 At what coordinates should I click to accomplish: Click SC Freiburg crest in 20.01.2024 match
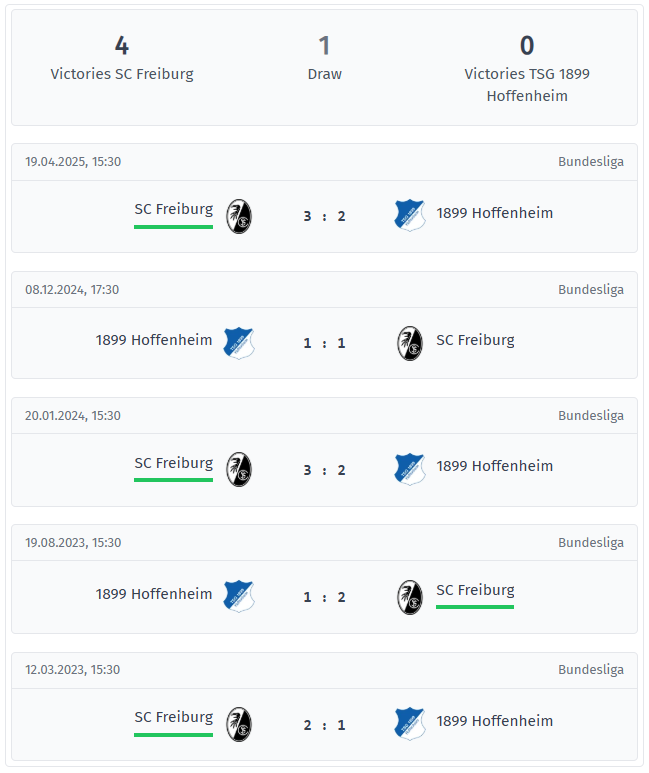pyautogui.click(x=238, y=469)
